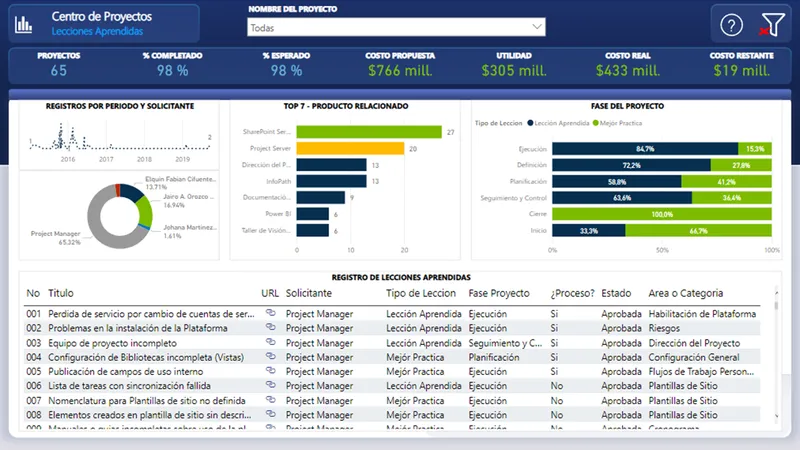
Task: Open the help question mark icon
Action: point(731,24)
